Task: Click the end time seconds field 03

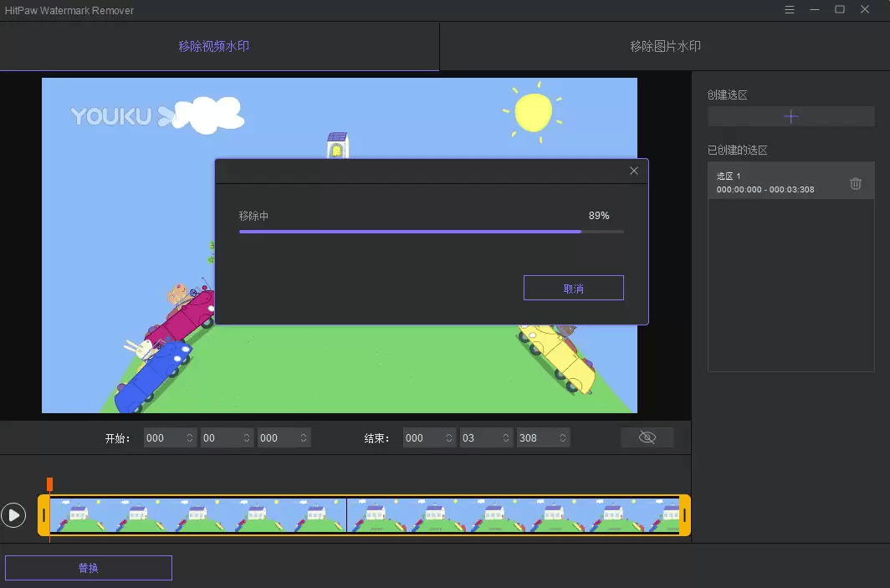Action: tap(486, 437)
